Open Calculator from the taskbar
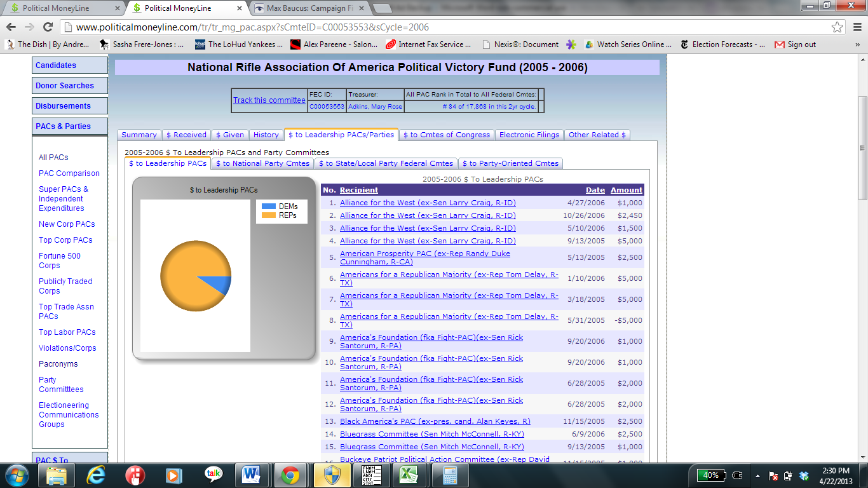The image size is (868, 488). tap(450, 475)
